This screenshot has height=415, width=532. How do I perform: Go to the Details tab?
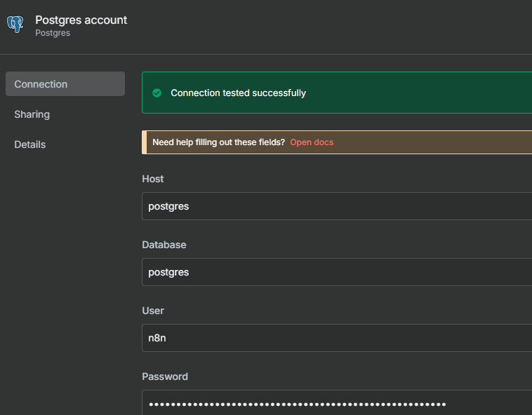(30, 144)
